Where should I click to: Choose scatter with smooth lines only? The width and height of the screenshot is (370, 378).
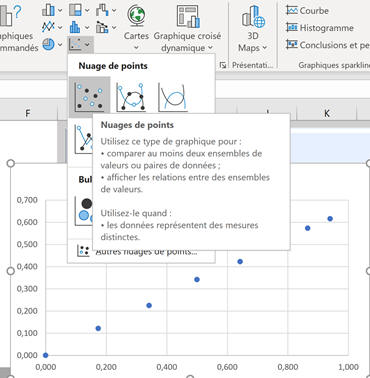[x=172, y=97]
